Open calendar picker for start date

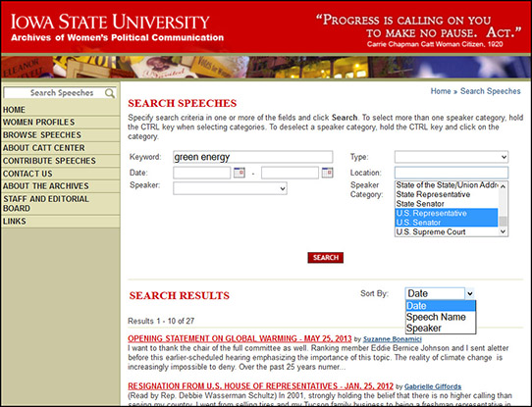(x=239, y=173)
